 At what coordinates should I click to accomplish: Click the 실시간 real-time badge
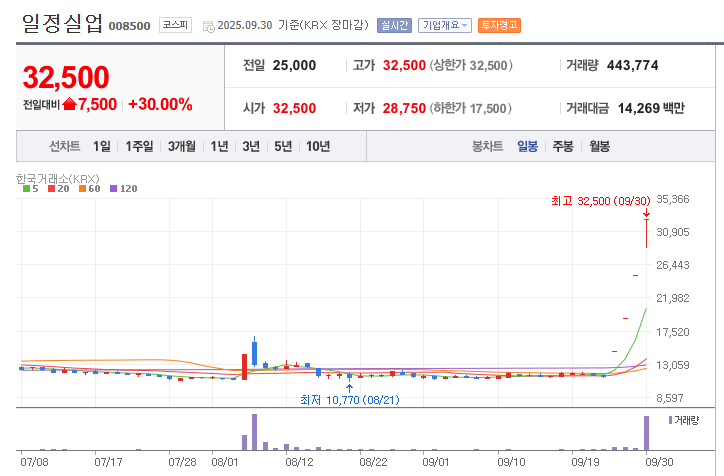393,25
